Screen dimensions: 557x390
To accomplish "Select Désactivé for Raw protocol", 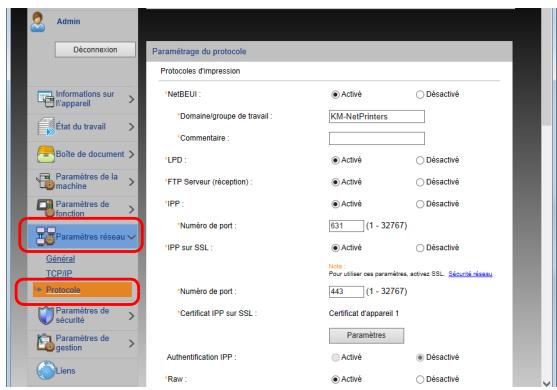I will [x=420, y=379].
